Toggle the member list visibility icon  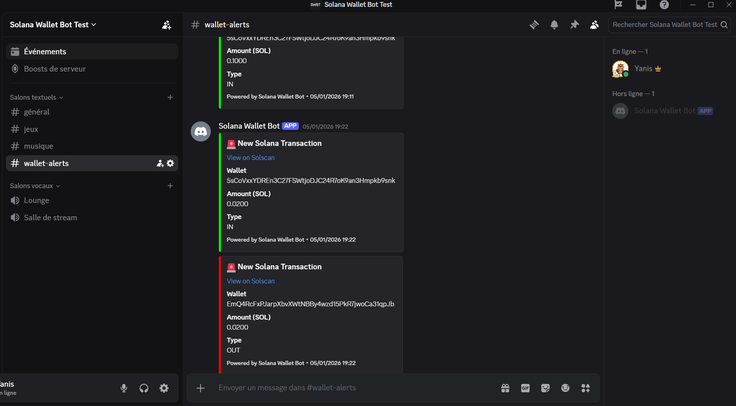(594, 25)
